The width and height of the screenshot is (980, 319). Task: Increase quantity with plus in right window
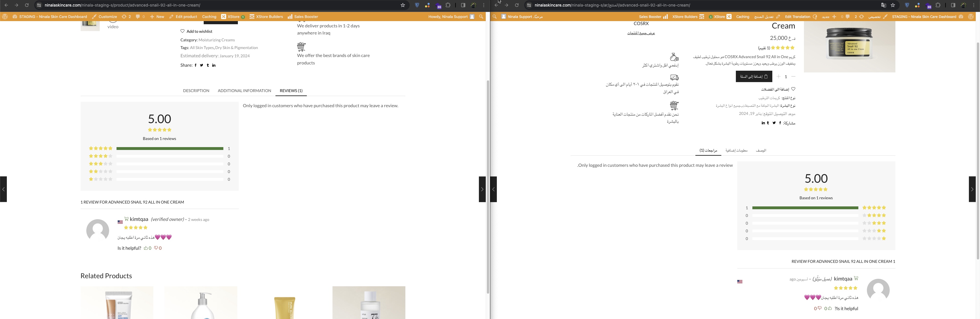coord(779,76)
